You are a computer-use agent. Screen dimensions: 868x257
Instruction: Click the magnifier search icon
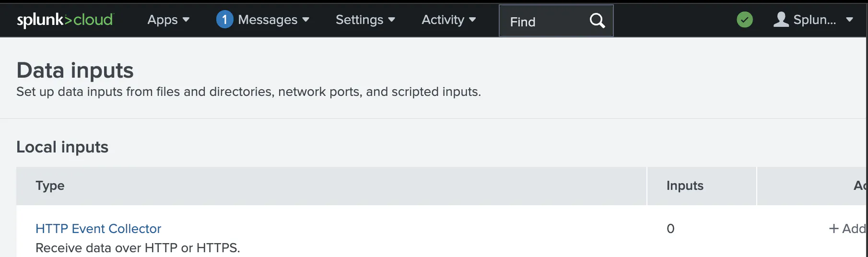click(x=597, y=21)
